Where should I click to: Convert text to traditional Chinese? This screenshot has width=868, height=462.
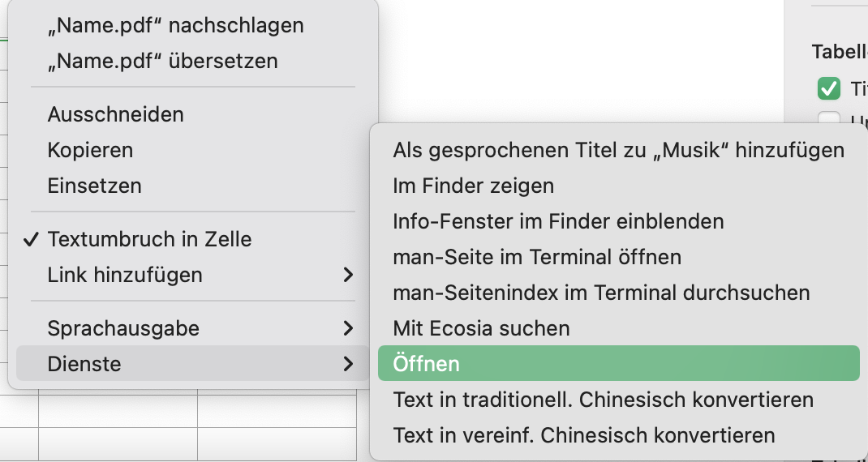(x=603, y=400)
